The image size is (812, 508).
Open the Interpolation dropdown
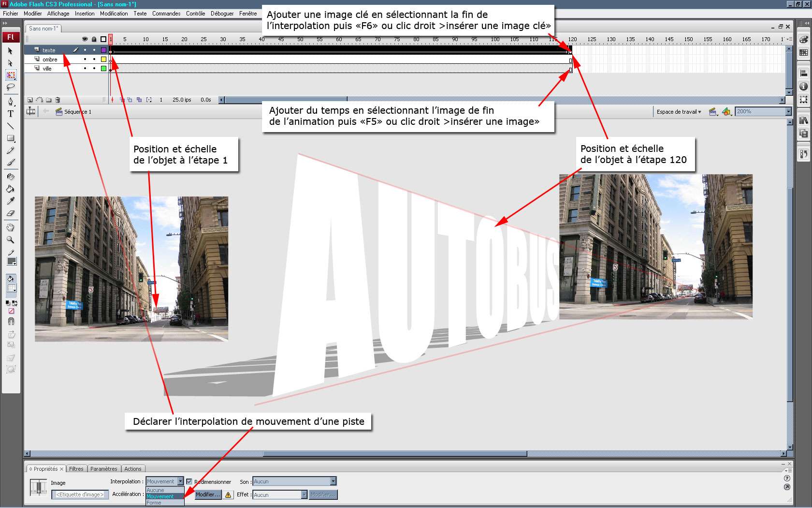point(165,481)
